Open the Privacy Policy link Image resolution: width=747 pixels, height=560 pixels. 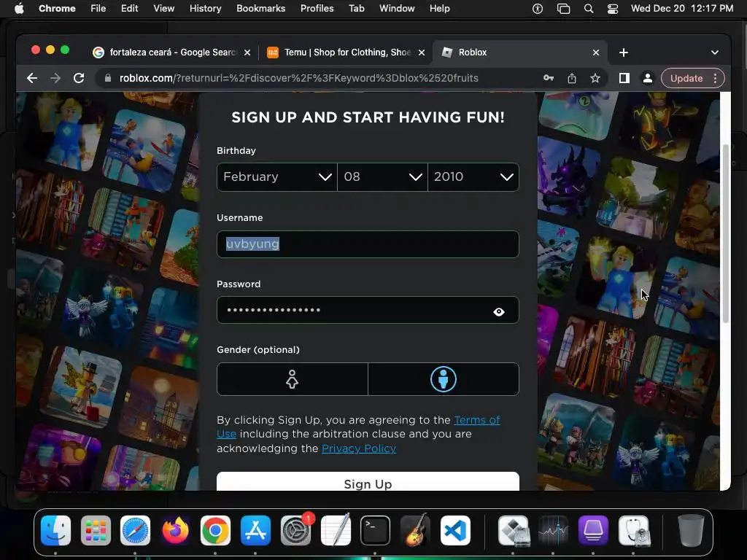pyautogui.click(x=359, y=448)
